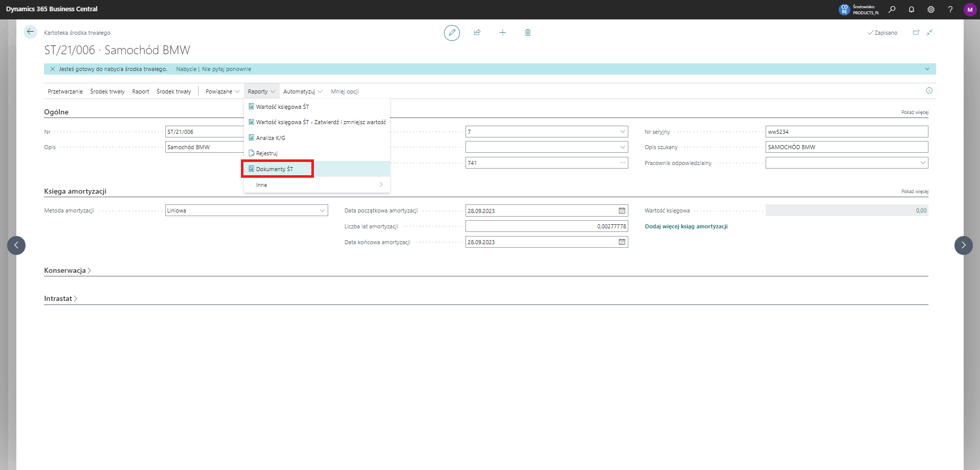This screenshot has height=470, width=980.
Task: Open the settings gear icon
Action: (x=931, y=9)
